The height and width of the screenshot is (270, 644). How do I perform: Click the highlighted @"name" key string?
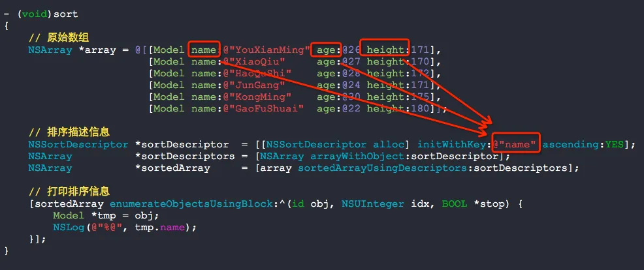coord(517,144)
